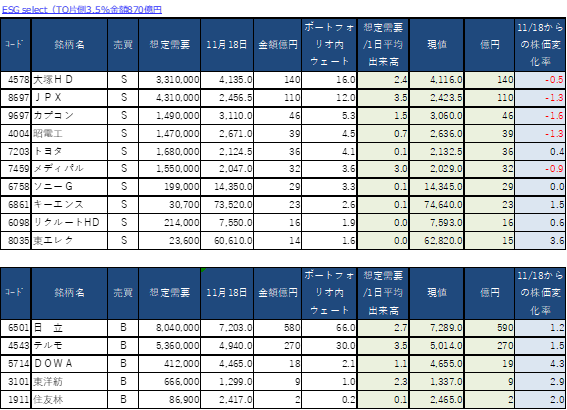Screen dimensions: 567x410
Task: Select the 東洋紡 stock name cell
Action: click(69, 381)
